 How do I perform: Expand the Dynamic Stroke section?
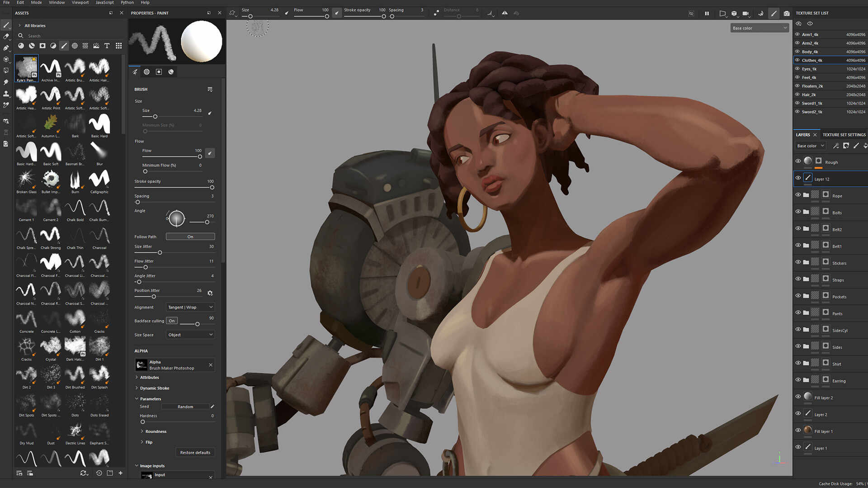pos(154,388)
